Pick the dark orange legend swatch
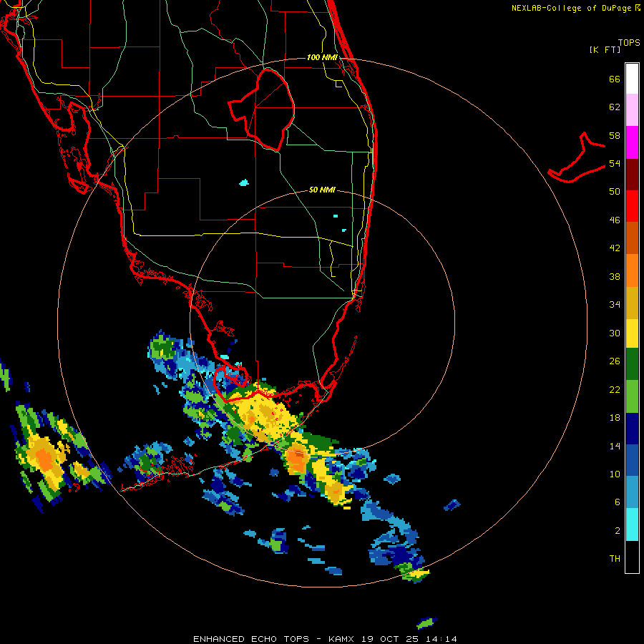This screenshot has height=644, width=644. click(632, 238)
